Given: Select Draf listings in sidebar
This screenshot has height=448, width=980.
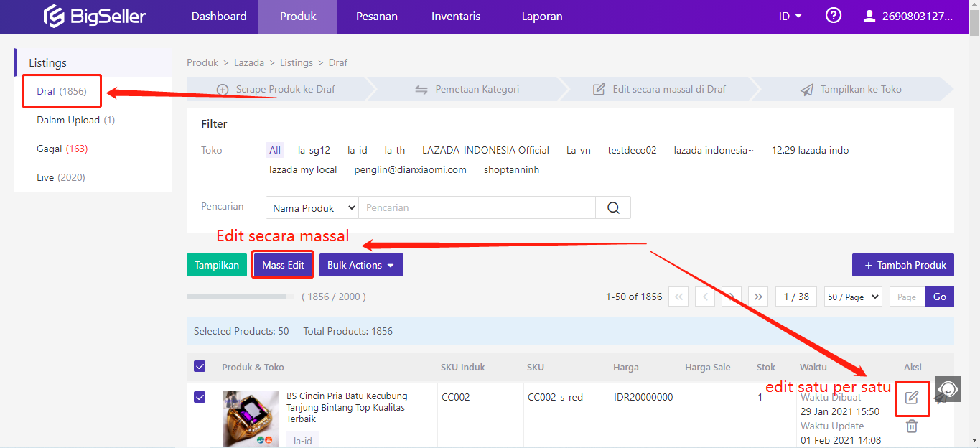Looking at the screenshot, I should pos(62,91).
